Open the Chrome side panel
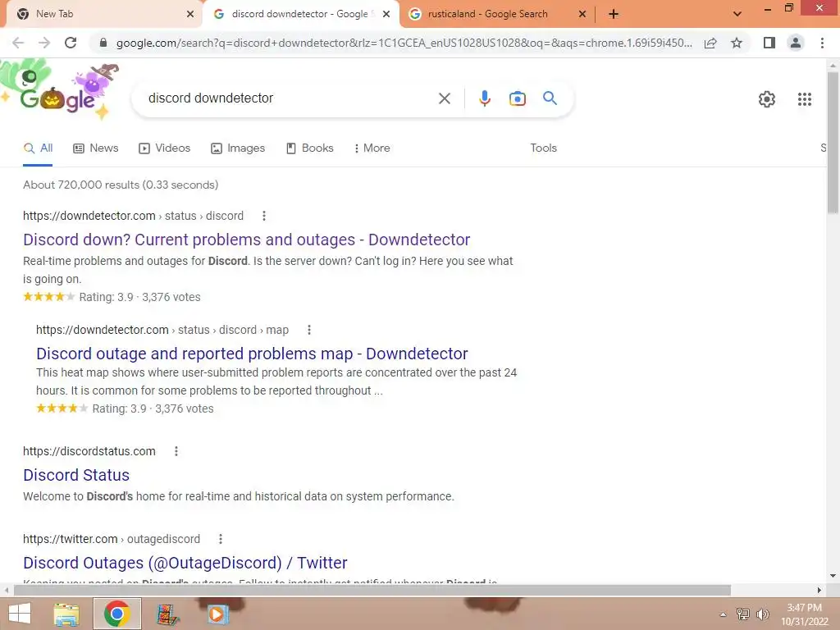The image size is (840, 630). [769, 43]
